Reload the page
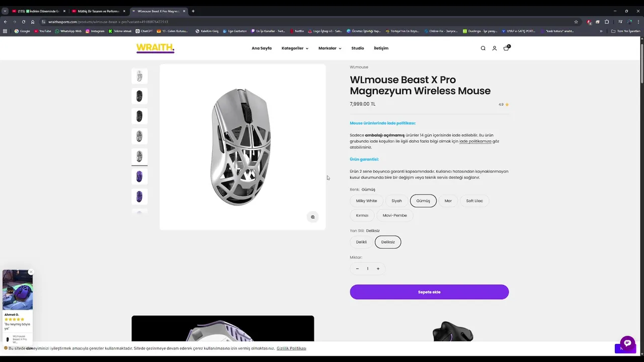The image size is (644, 362). pyautogui.click(x=23, y=22)
